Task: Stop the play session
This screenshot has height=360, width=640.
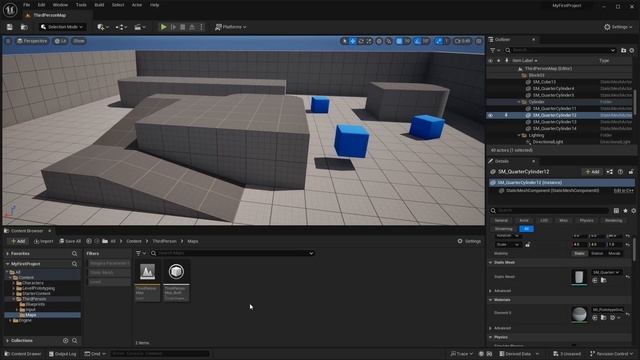Action: click(x=183, y=27)
